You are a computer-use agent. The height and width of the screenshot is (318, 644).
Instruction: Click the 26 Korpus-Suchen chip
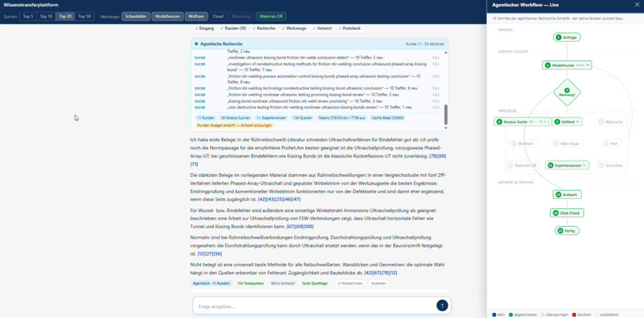[235, 118]
